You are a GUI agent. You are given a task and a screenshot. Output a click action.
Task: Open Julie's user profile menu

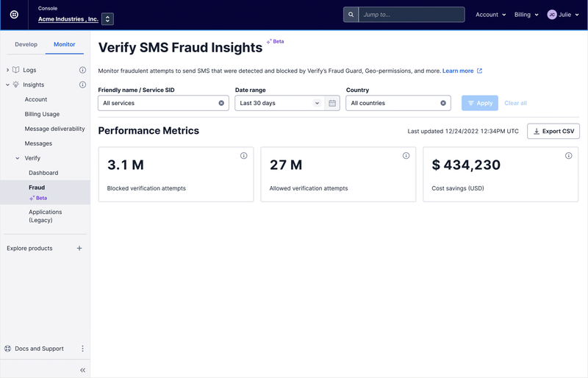click(563, 15)
